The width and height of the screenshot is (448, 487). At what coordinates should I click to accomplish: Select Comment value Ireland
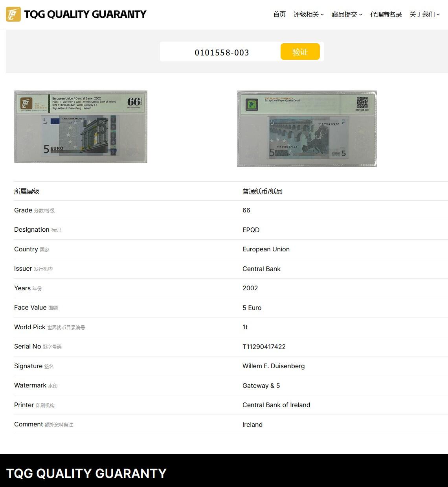tap(252, 424)
